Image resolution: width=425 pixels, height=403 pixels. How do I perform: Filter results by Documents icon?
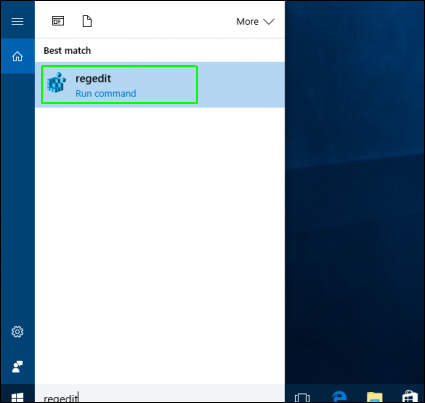[x=87, y=21]
